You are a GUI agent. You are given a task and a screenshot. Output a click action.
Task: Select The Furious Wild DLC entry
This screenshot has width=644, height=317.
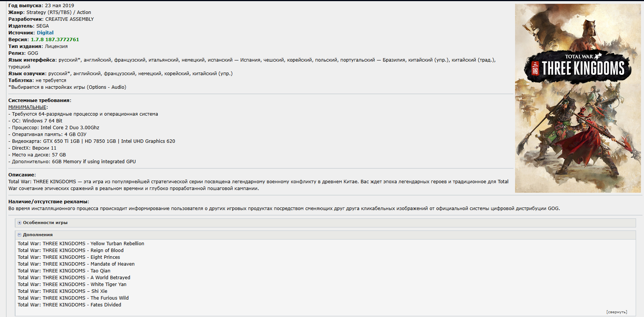(73, 298)
